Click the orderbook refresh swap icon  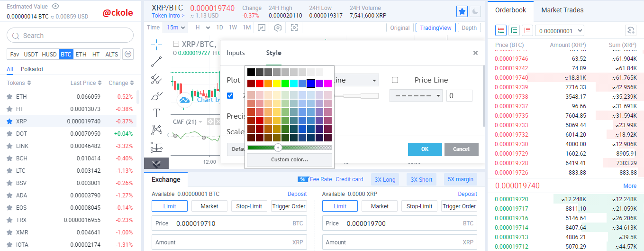[630, 31]
